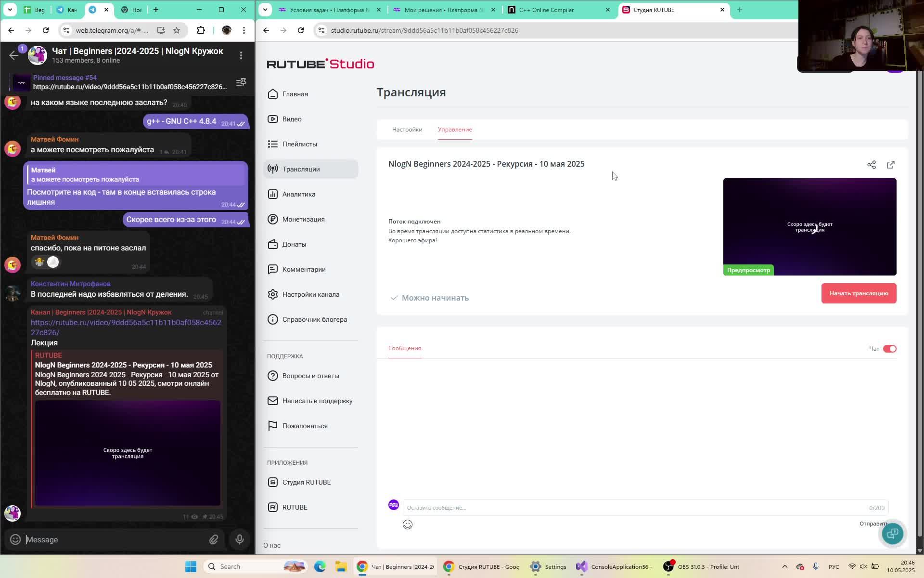Switch to the Настройки tab
This screenshot has width=924, height=578.
407,130
